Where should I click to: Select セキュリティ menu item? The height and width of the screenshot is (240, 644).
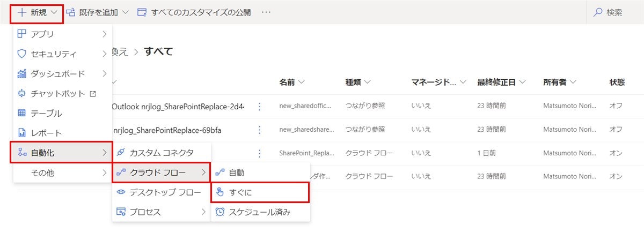[x=63, y=54]
